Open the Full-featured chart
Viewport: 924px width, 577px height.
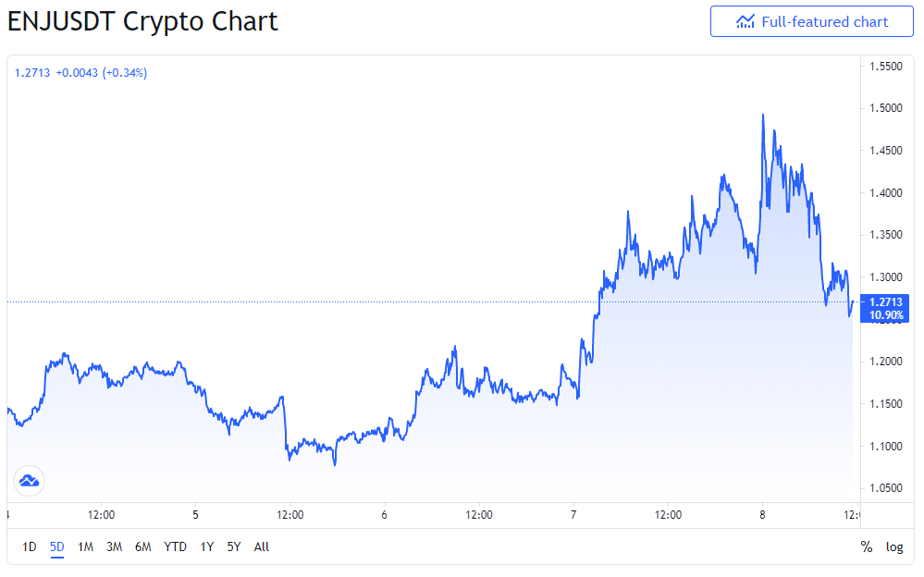pos(811,22)
